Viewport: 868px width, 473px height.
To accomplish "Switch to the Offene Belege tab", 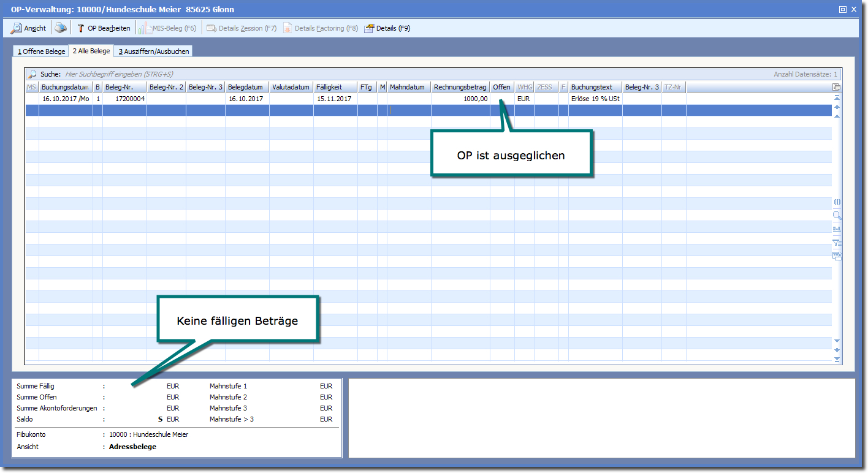I will point(41,51).
